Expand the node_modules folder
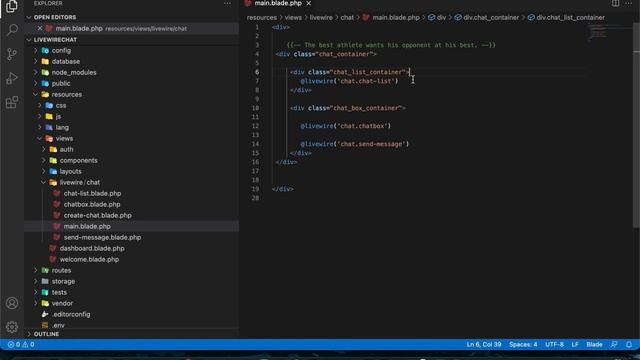 coord(73,73)
